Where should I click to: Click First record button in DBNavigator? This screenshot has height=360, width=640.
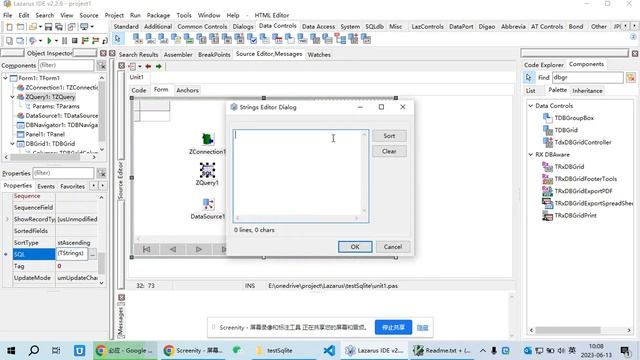(x=147, y=249)
